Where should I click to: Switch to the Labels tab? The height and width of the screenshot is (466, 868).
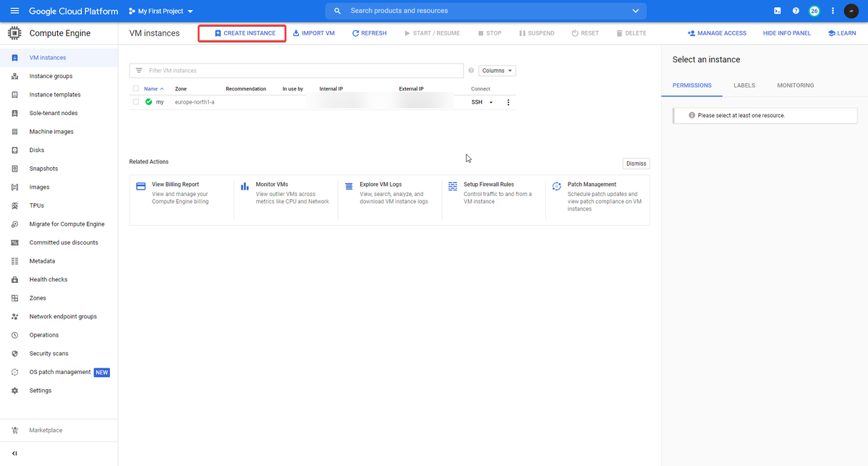tap(744, 85)
